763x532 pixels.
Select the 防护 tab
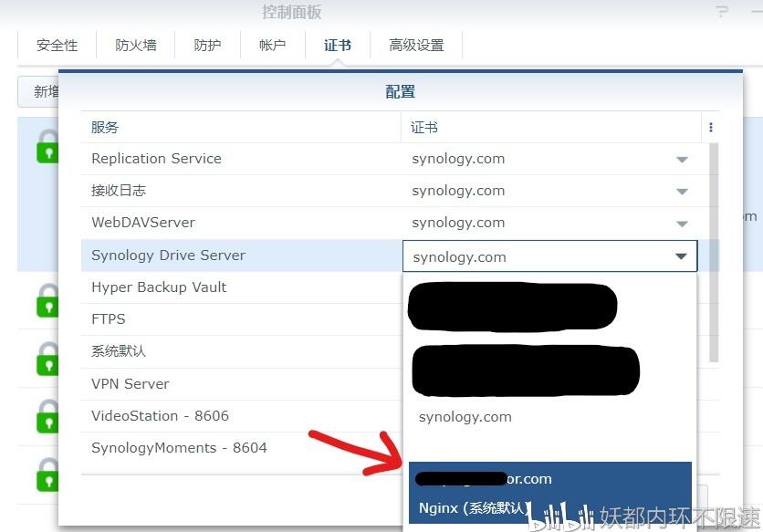[x=208, y=46]
